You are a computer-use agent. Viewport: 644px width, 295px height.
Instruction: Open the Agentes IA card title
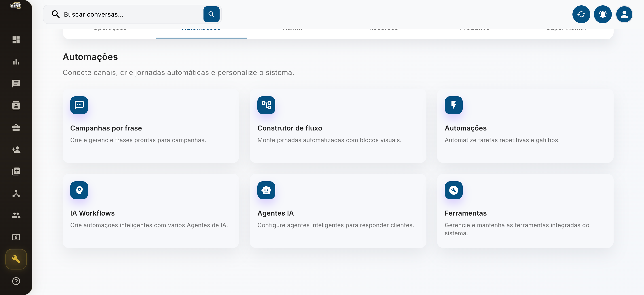pos(275,213)
